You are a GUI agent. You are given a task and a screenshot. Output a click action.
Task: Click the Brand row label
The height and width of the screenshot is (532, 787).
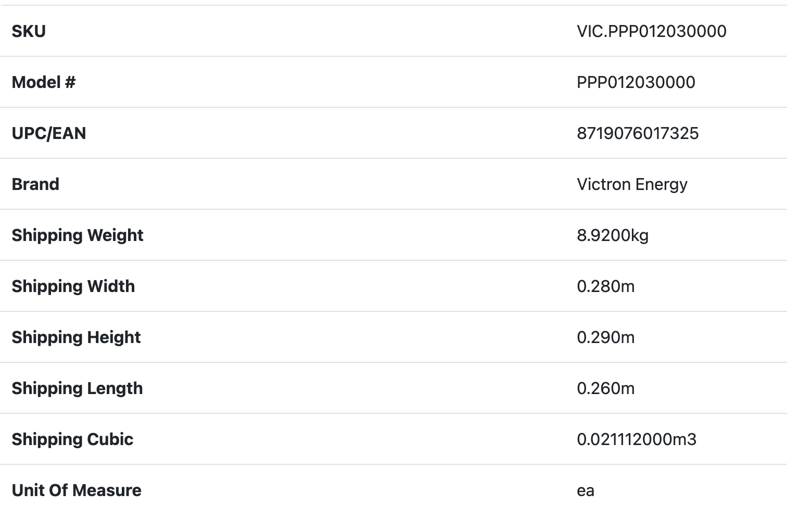[35, 184]
